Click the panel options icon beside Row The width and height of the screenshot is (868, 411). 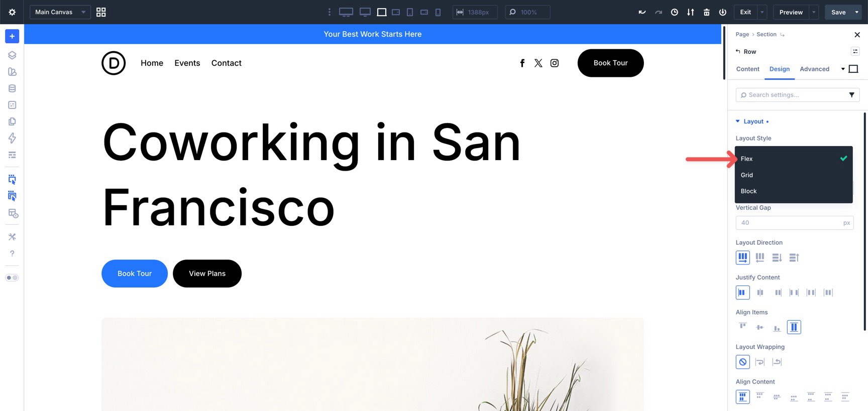tap(855, 51)
